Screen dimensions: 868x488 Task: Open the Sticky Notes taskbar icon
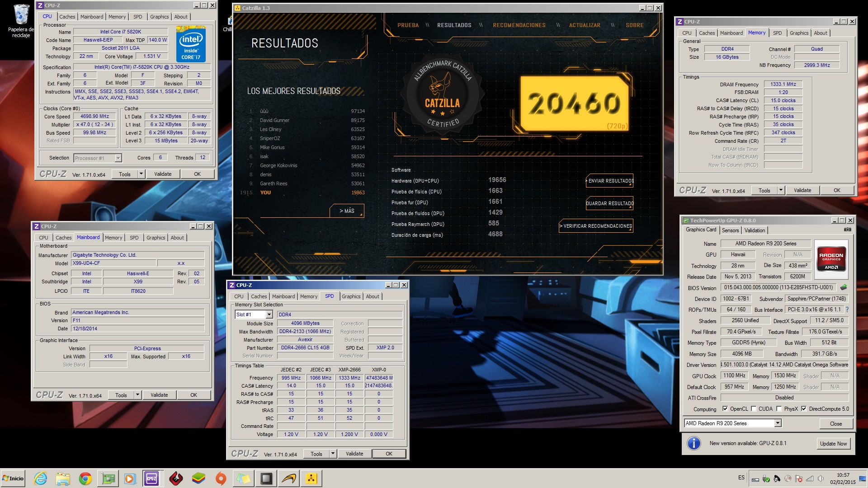[x=243, y=479]
